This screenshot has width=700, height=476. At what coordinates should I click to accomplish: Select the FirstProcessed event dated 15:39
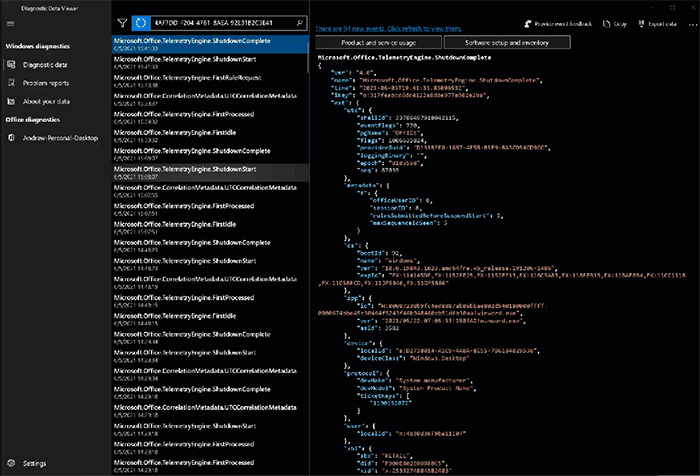210,117
